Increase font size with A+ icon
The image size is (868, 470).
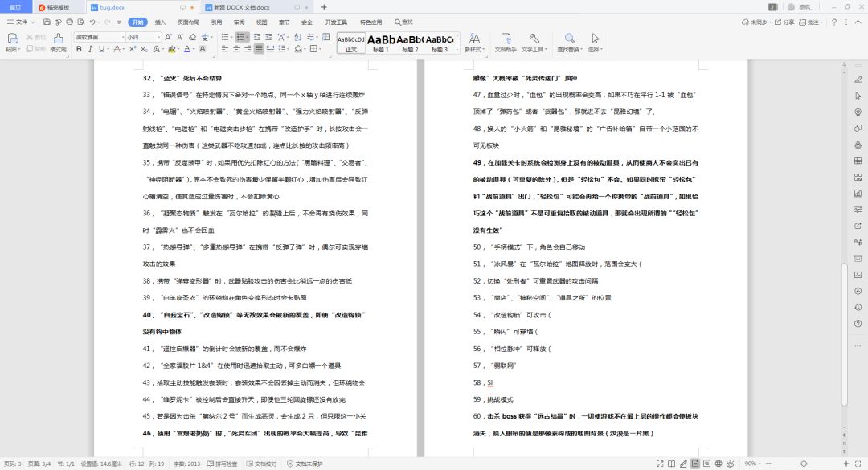[168, 37]
